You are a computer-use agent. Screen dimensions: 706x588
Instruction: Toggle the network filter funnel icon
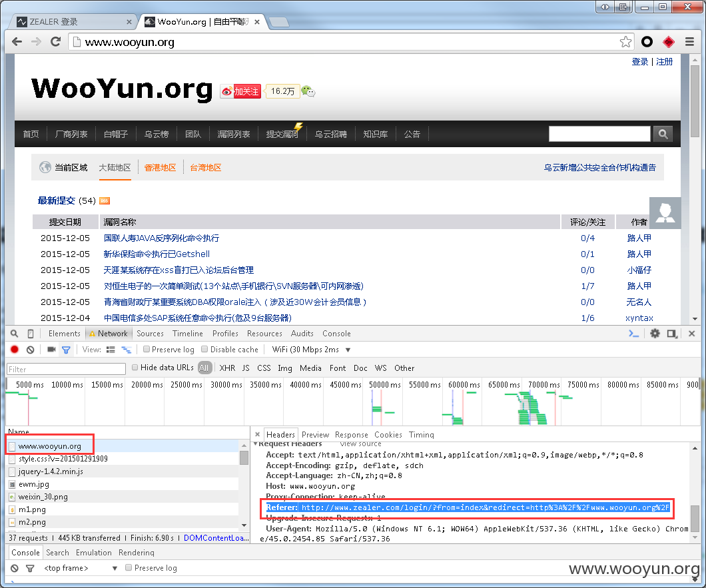point(66,350)
